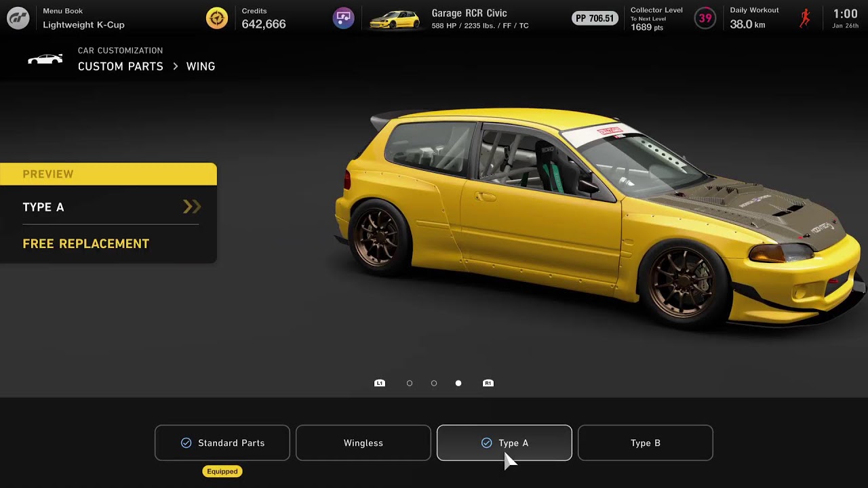Click the 1:00 clock display
868x488 pixels.
point(846,14)
